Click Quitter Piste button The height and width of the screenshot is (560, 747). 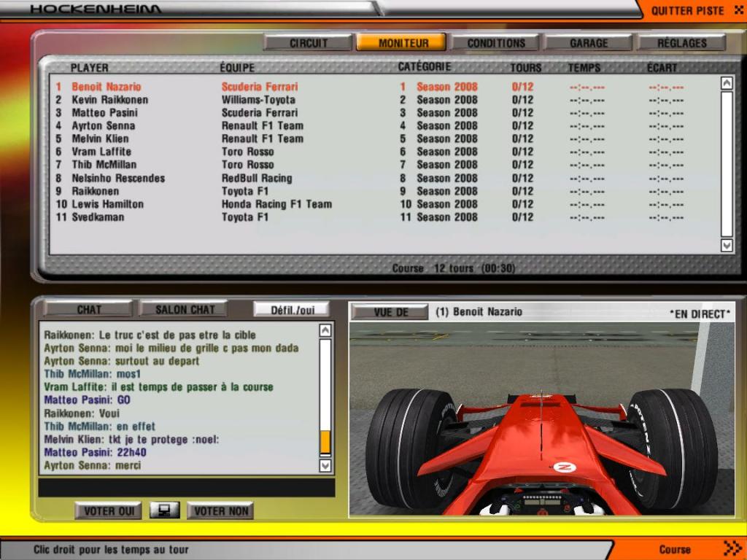(693, 10)
